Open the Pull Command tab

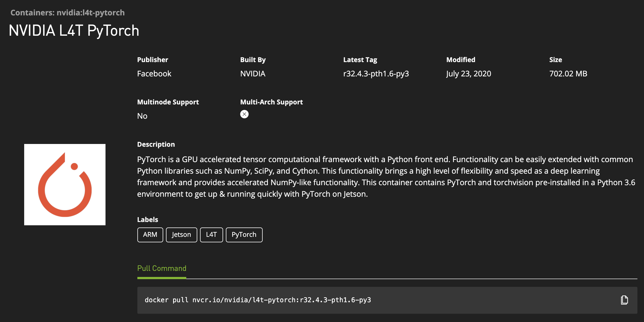[162, 268]
